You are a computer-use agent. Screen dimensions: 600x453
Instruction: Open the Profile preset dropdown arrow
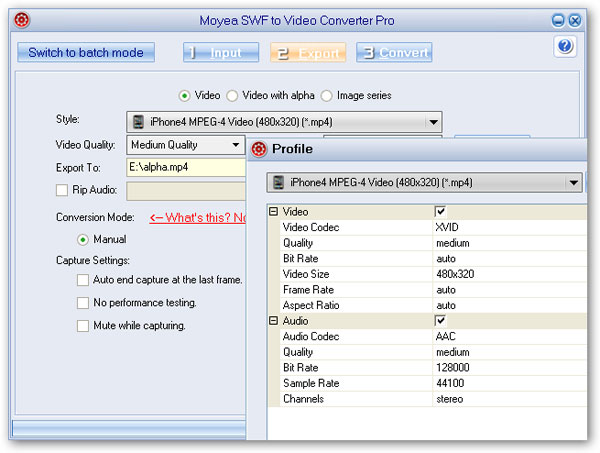tap(574, 183)
